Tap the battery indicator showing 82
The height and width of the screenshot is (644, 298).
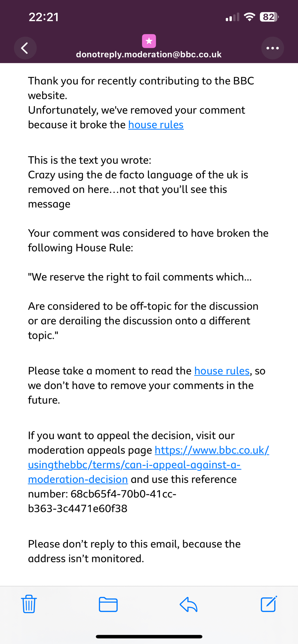pyautogui.click(x=269, y=17)
